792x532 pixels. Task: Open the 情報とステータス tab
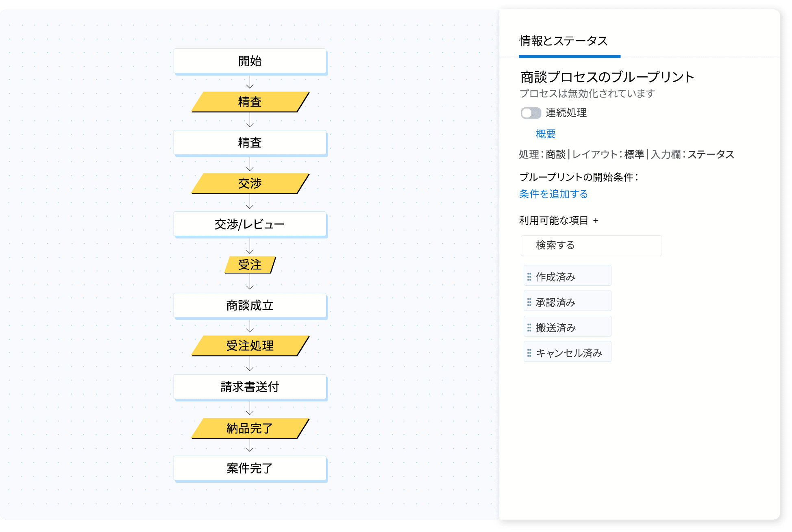[563, 41]
